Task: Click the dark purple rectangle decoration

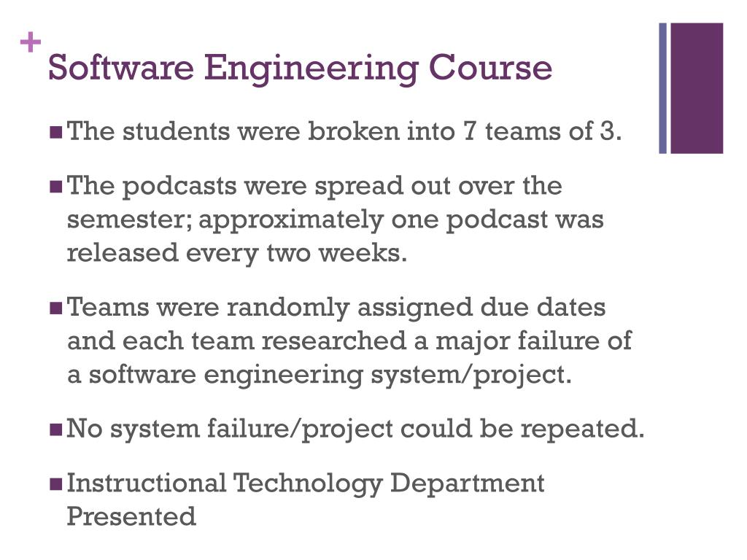Action: (x=697, y=88)
